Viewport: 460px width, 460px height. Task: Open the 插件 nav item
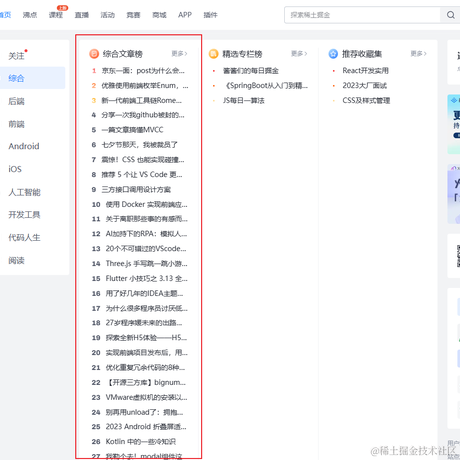click(x=210, y=15)
